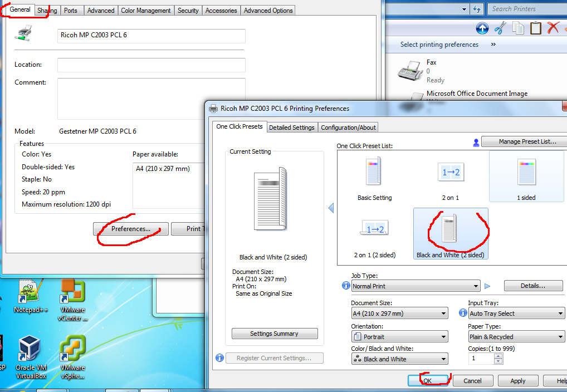567x392 pixels.
Task: Click printer icon in Printing Preferences title bar
Action: 214,109
